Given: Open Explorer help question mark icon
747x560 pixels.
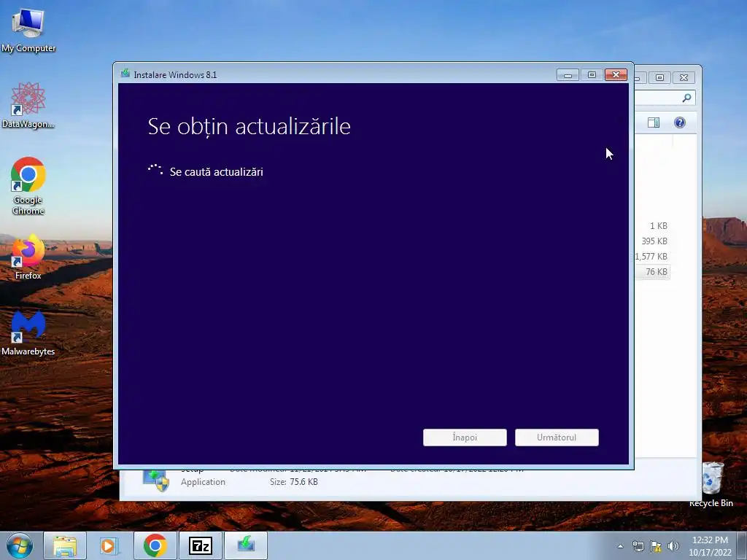Looking at the screenshot, I should (680, 122).
